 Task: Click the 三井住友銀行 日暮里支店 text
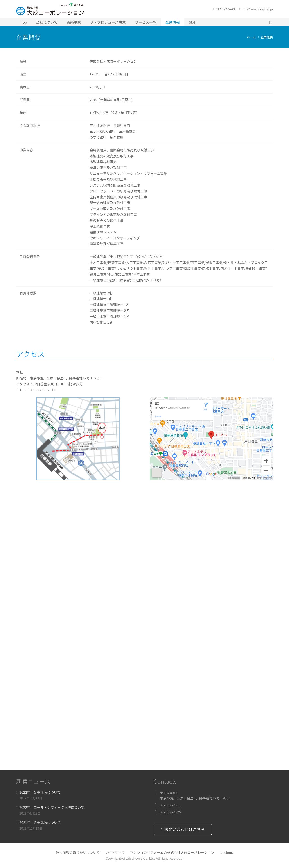(x=110, y=126)
